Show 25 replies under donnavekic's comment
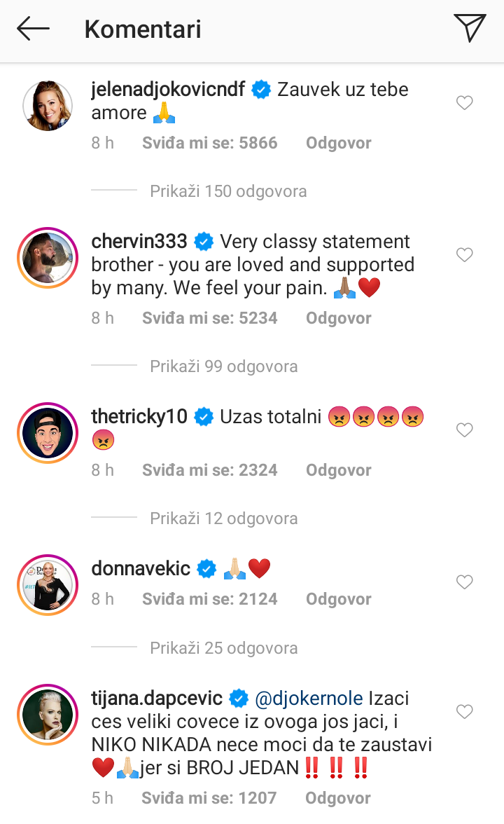The image size is (504, 824). coord(224,648)
